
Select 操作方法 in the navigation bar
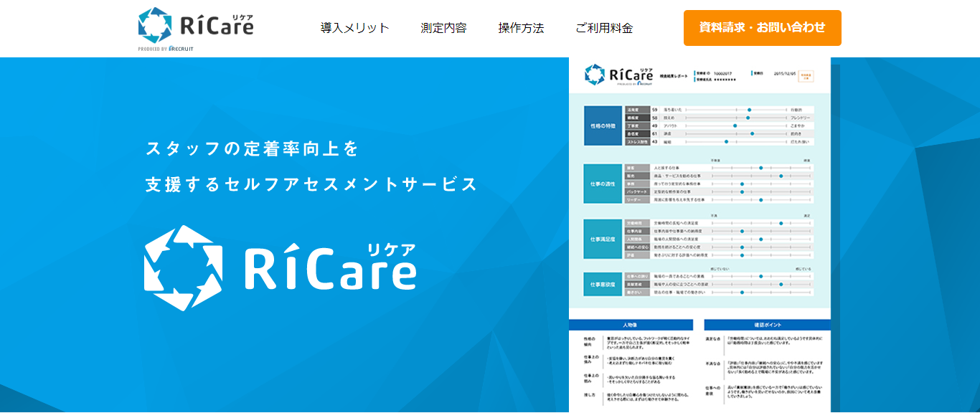521,28
